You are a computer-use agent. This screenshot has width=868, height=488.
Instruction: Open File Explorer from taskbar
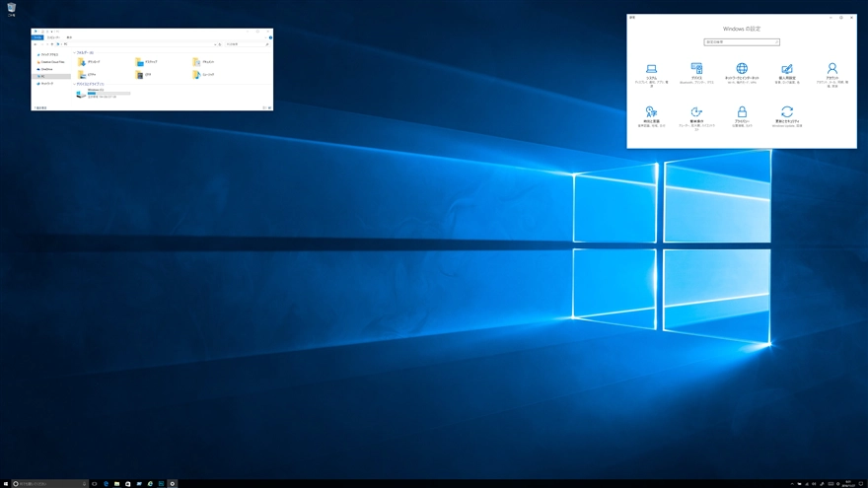point(116,484)
